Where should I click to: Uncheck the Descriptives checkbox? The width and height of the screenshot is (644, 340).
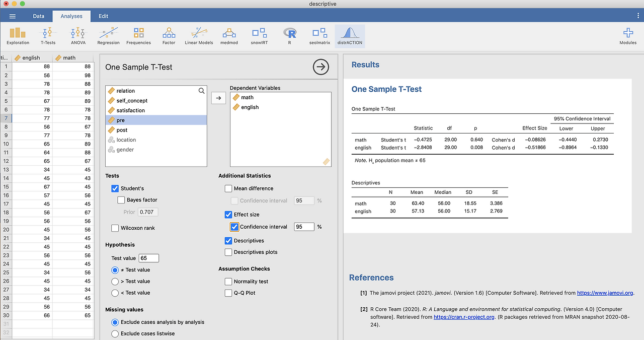tap(228, 241)
